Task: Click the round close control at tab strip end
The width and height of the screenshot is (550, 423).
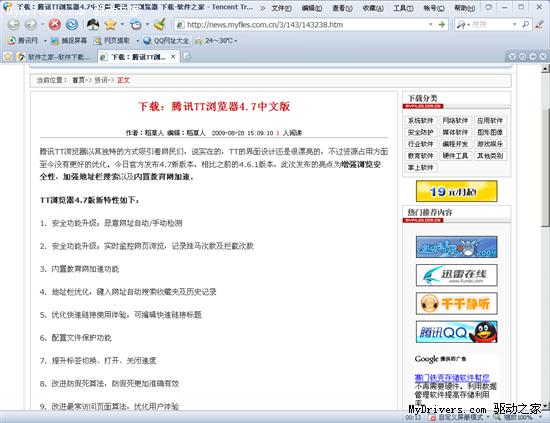Action: [x=543, y=56]
